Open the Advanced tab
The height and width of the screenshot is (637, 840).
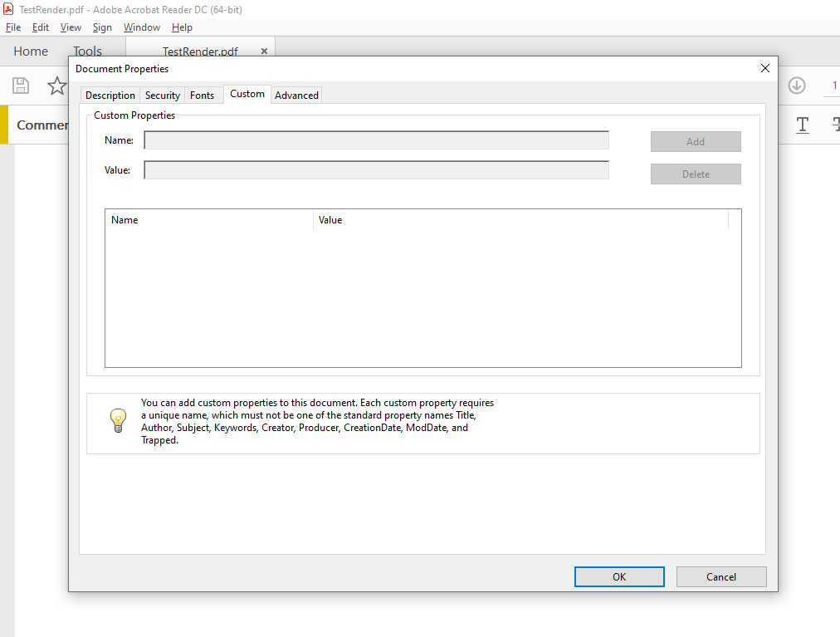[296, 96]
